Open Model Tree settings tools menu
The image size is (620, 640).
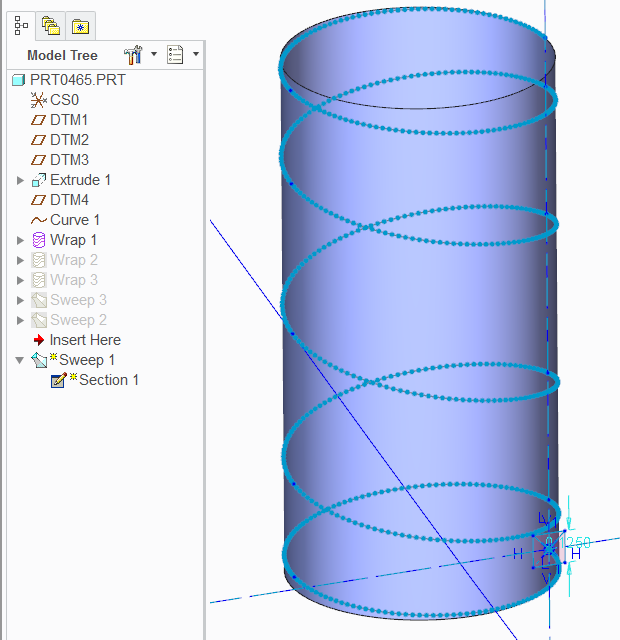coord(133,55)
